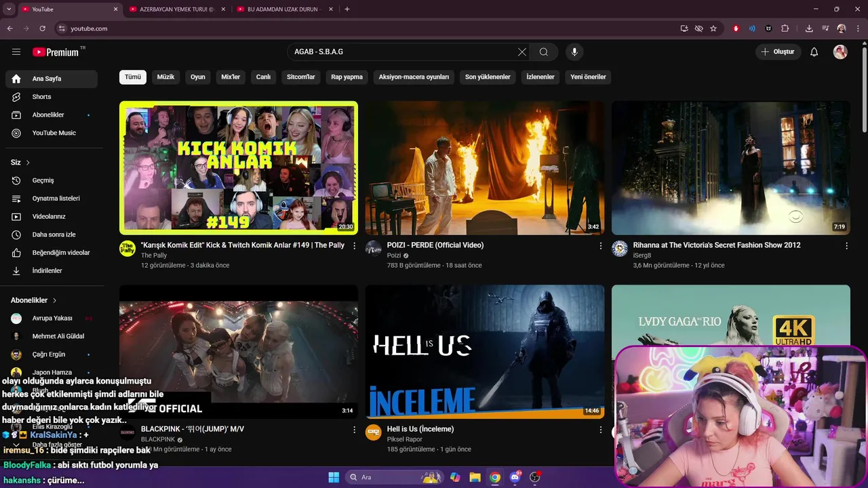Open the POIZI - PERDE video thumbnail

485,167
